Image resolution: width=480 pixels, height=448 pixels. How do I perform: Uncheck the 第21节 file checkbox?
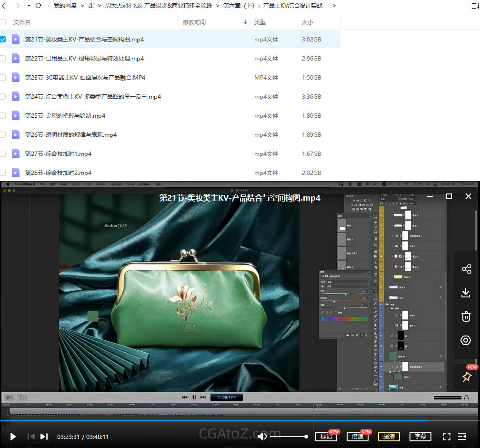3,40
